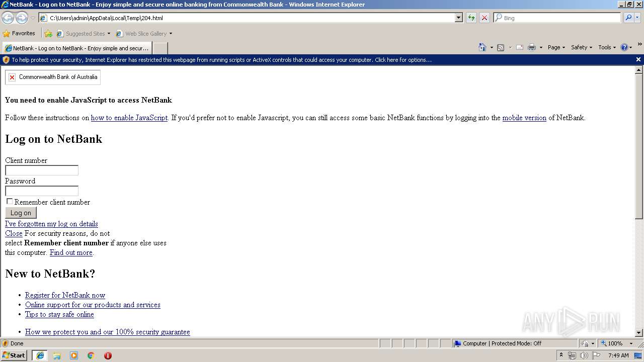Viewport: 644px width, 362px height.
Task: Click the Bing search magnifier button
Action: [x=628, y=18]
